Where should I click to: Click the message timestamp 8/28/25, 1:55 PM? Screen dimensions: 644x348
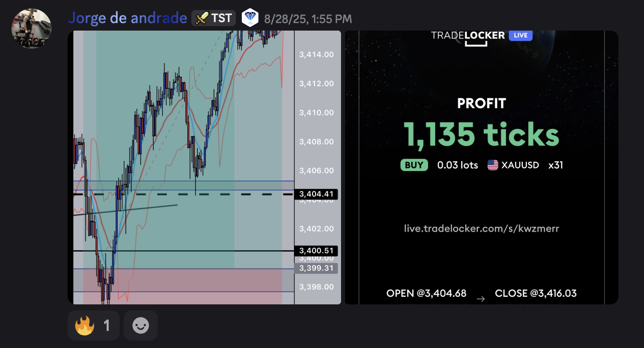[x=308, y=19]
